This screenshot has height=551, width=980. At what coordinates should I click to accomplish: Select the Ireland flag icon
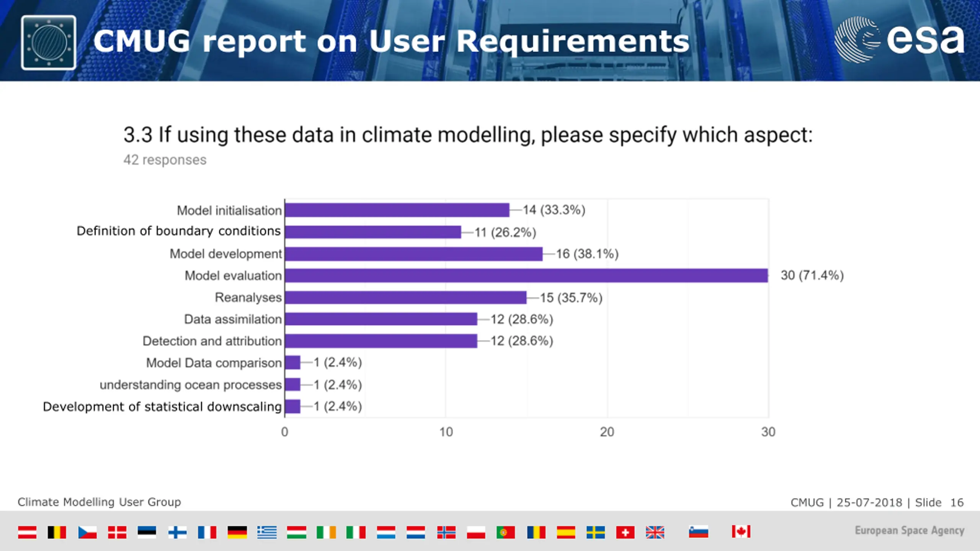point(327,532)
